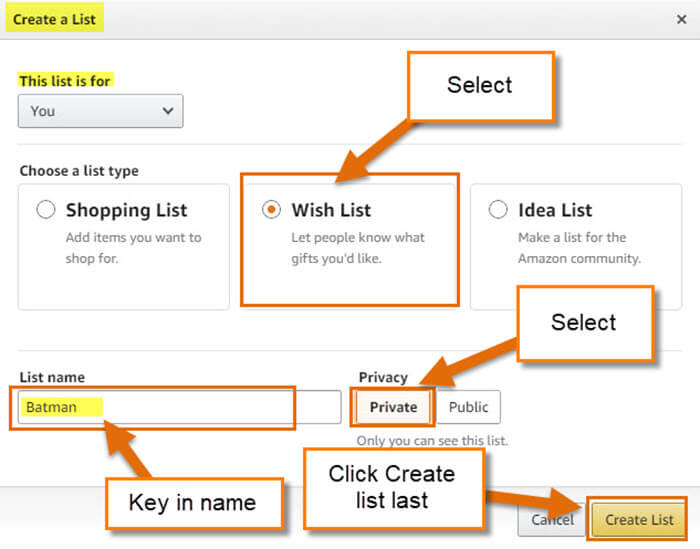700x549 pixels.
Task: Click the "Only you can see this list" note
Action: coord(432,441)
